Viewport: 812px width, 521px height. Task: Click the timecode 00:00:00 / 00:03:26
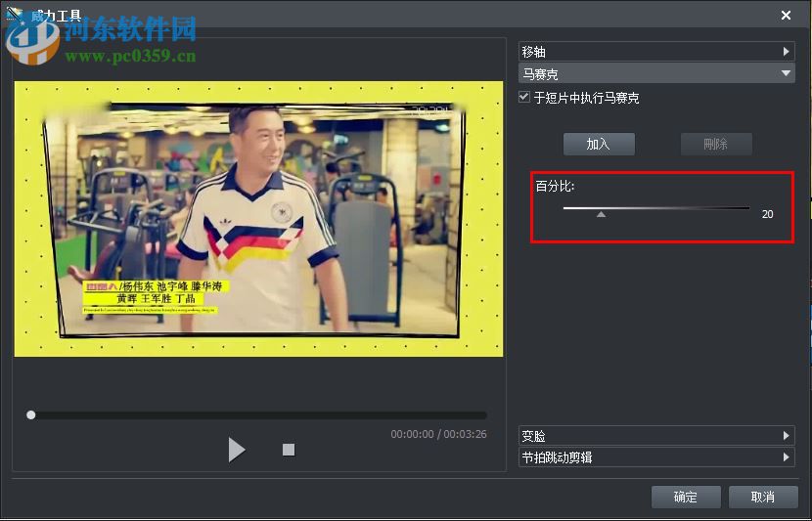pos(438,434)
